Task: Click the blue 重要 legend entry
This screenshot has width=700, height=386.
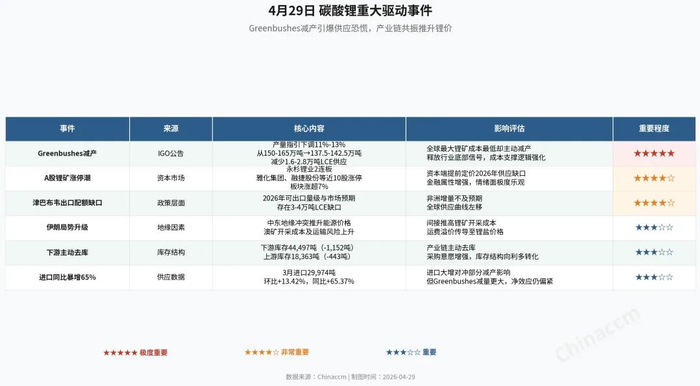Action: (411, 352)
